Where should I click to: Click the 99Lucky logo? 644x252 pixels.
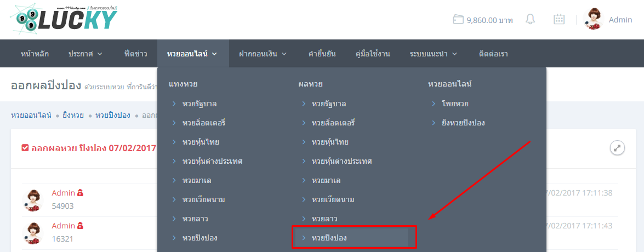[64, 19]
